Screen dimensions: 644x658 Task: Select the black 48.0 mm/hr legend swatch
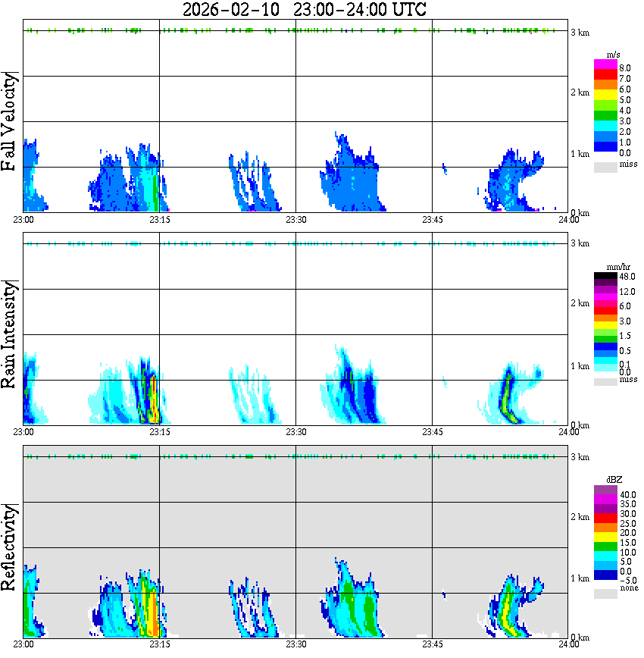[605, 276]
